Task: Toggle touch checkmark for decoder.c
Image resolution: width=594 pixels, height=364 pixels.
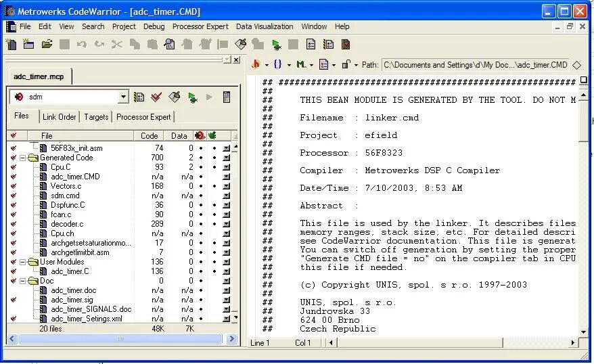Action: pyautogui.click(x=14, y=224)
